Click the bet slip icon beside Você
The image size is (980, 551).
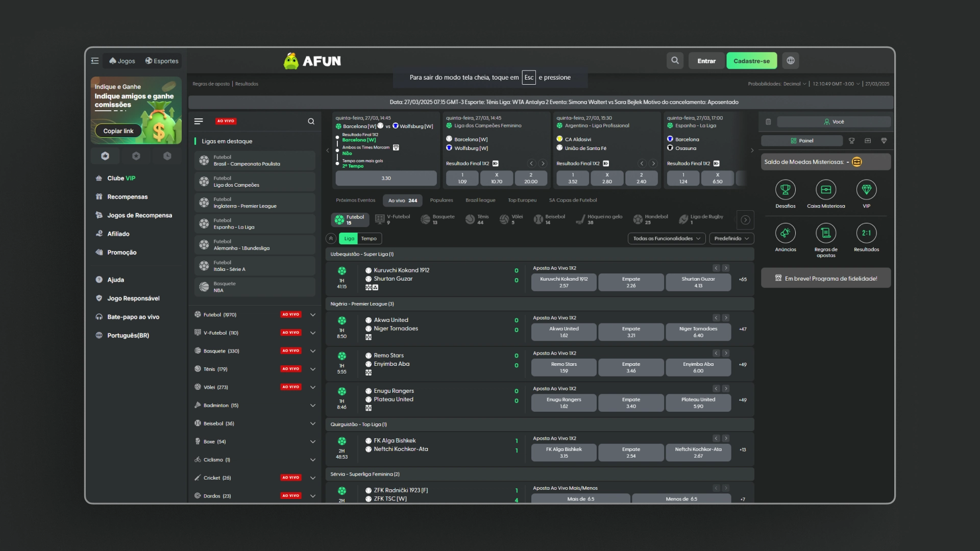pyautogui.click(x=768, y=122)
